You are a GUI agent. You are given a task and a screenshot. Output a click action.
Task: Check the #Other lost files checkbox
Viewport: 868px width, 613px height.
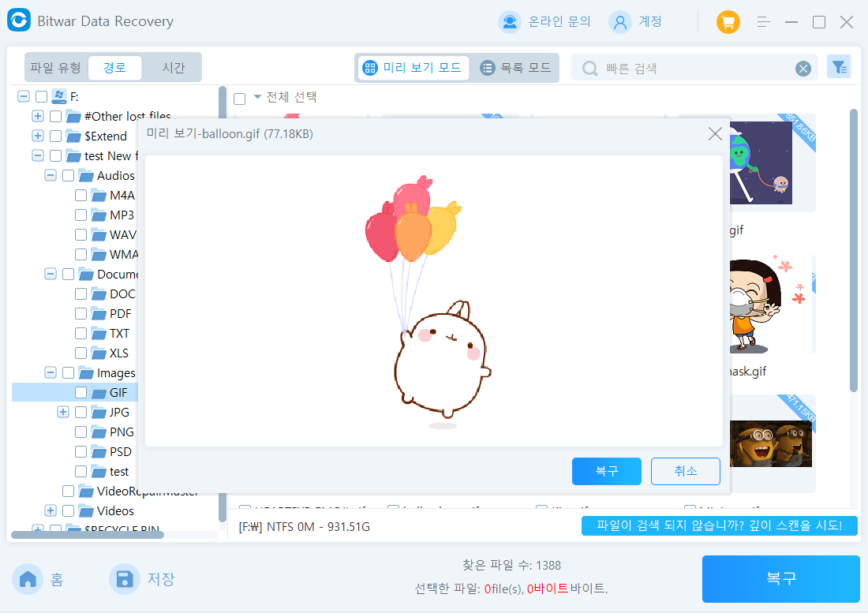pos(55,116)
